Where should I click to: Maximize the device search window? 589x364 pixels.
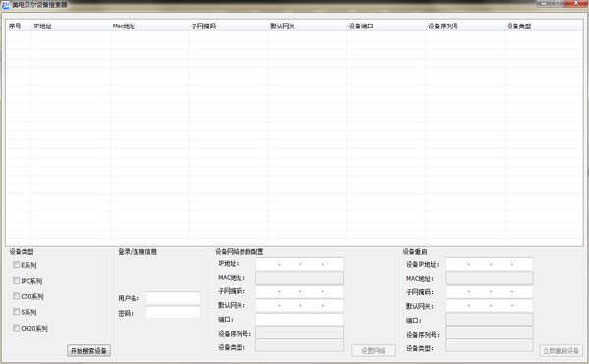[x=557, y=3]
